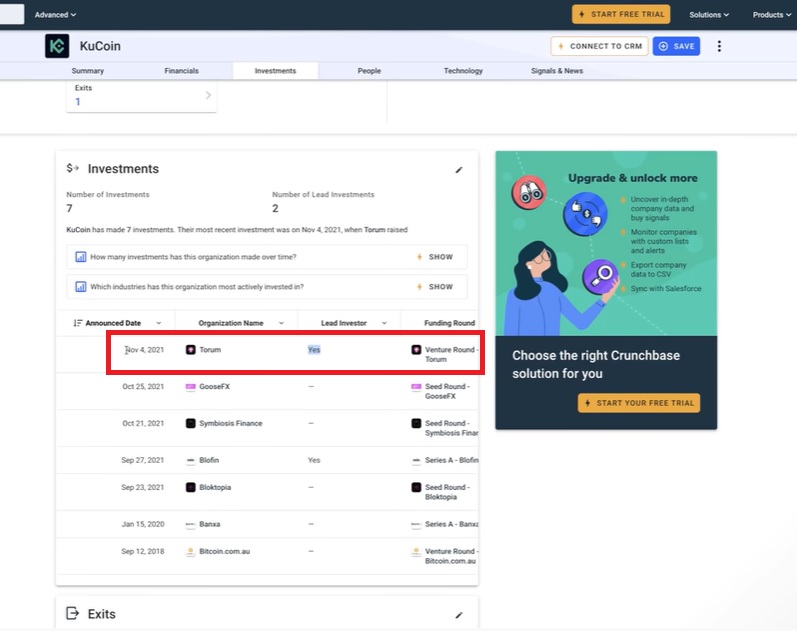Open the Blofin organization link

click(x=209, y=460)
